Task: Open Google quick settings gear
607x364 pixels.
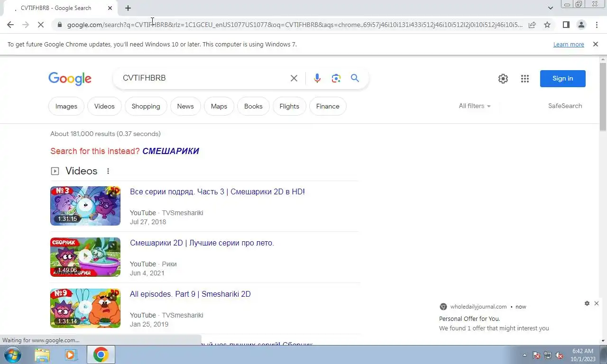Action: pyautogui.click(x=503, y=79)
